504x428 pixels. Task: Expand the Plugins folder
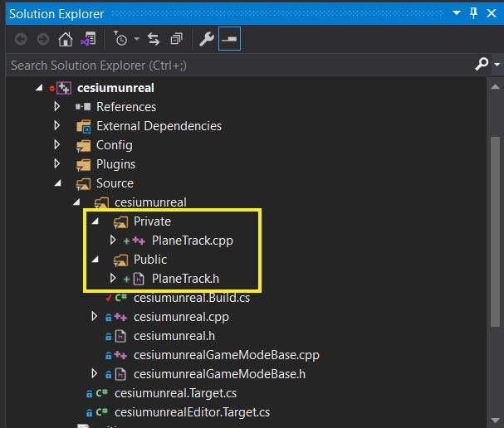pyautogui.click(x=57, y=163)
